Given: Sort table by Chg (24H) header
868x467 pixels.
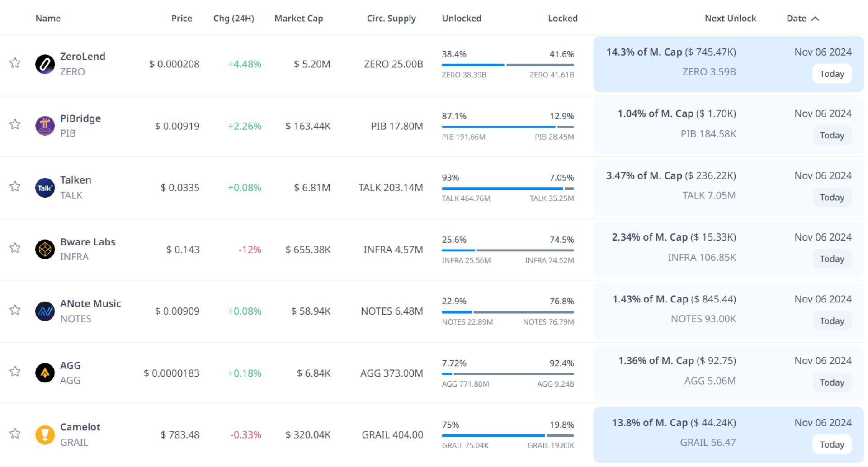Looking at the screenshot, I should point(233,19).
